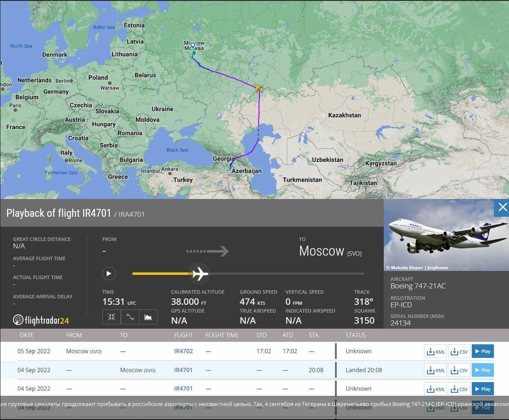The width and height of the screenshot is (509, 420).
Task: Click the FROM column header in the flights table
Action: pos(74,335)
